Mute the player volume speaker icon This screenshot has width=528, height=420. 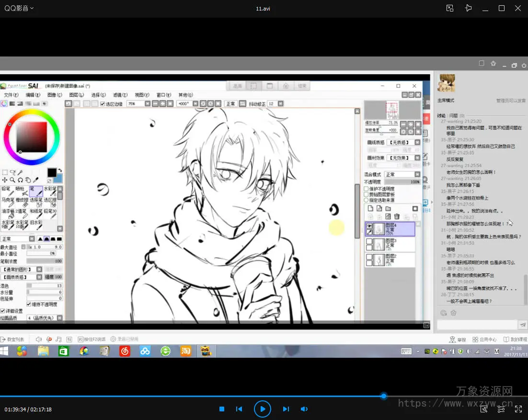(304, 409)
